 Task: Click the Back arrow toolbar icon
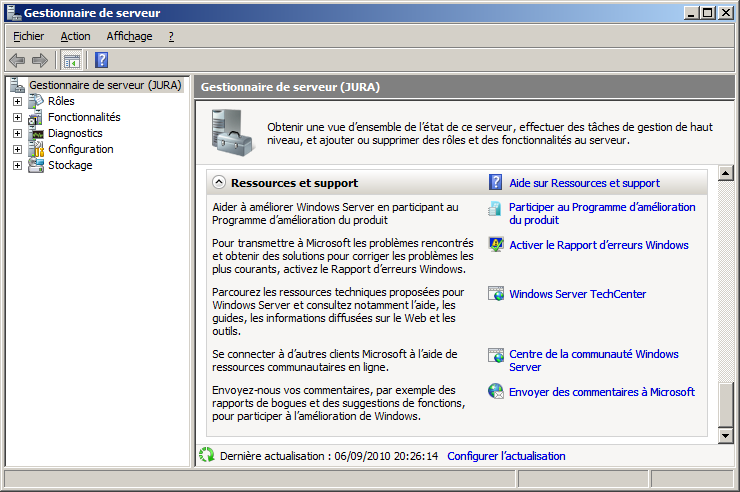pyautogui.click(x=17, y=60)
